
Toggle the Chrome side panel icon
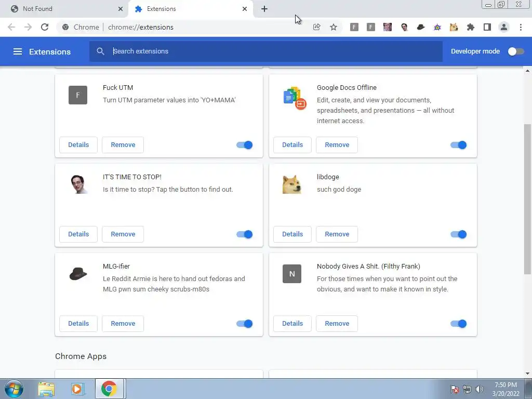(x=487, y=27)
